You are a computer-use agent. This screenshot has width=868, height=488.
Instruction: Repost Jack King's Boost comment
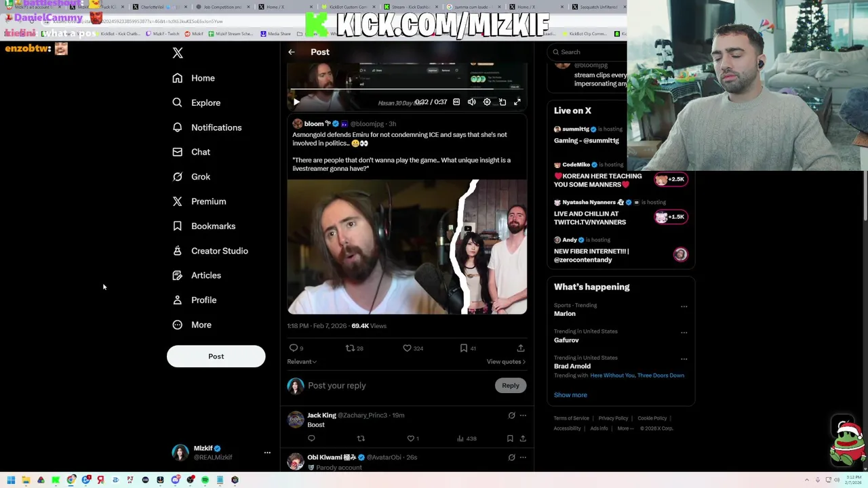coord(361,439)
